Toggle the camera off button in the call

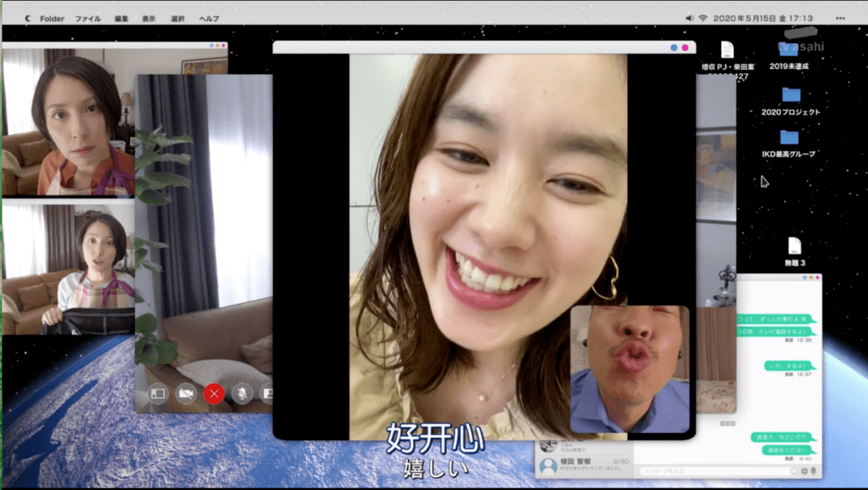186,394
